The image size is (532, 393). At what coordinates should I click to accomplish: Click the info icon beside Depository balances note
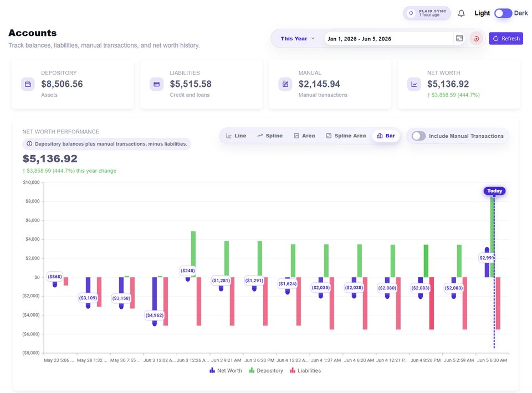pos(29,144)
